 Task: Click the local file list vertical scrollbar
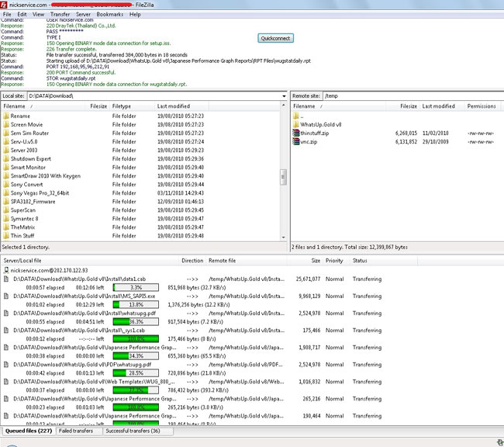coord(283,177)
